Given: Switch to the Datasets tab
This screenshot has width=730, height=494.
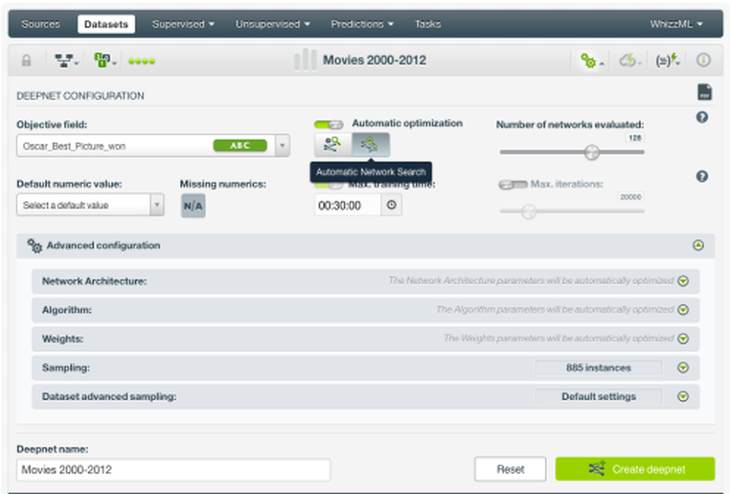Looking at the screenshot, I should click(106, 24).
